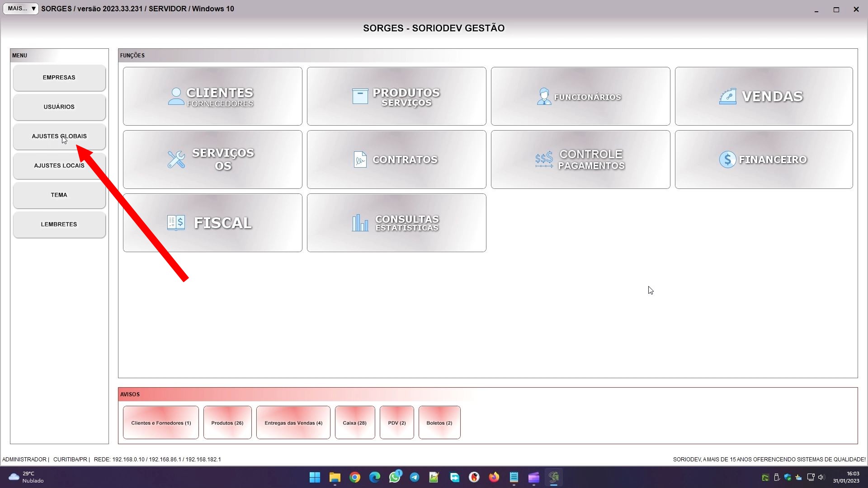868x488 pixels.
Task: Open the Serviços OS module
Action: tap(212, 160)
